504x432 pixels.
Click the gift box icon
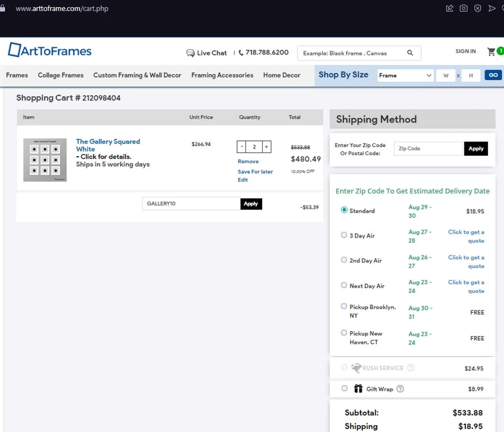coord(358,388)
